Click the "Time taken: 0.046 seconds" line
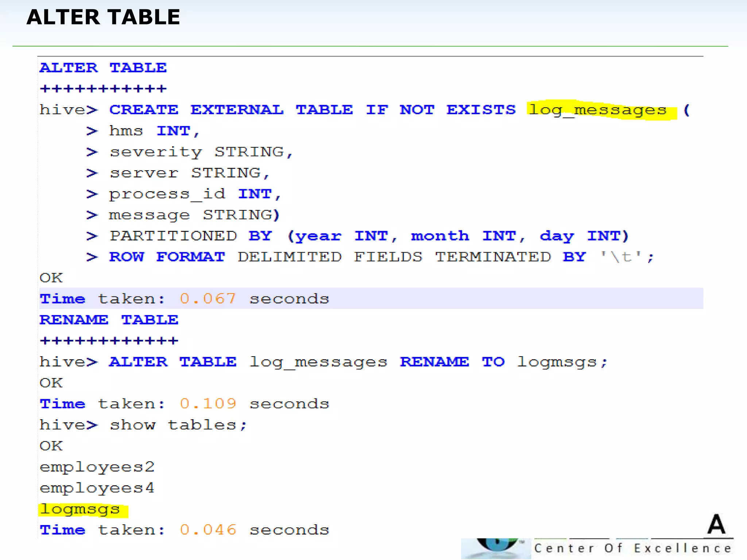 point(185,530)
